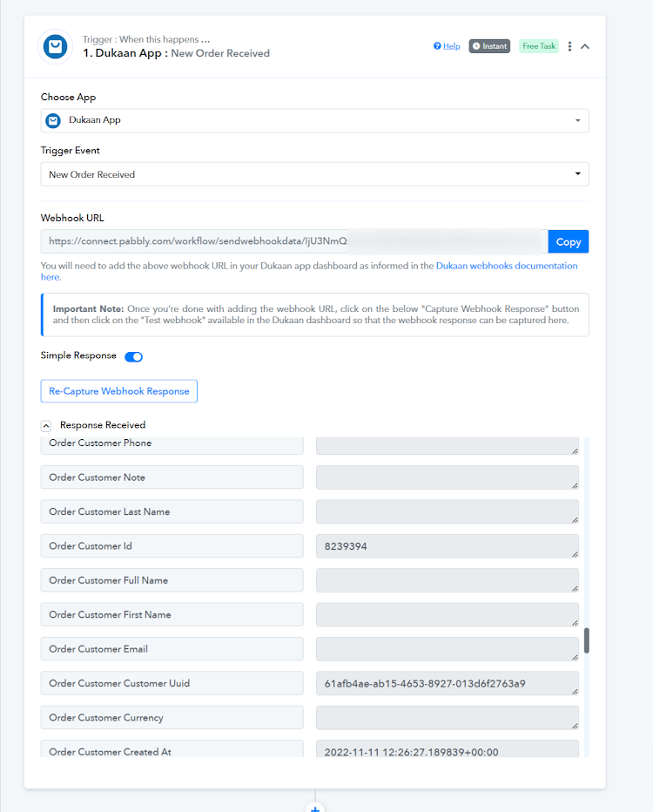Add a new step with plus icon

315,808
